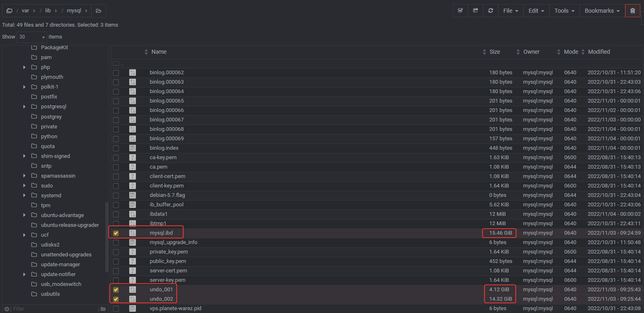644x313 pixels.
Task: Click the trash delete icon in toolbar
Action: click(x=633, y=11)
